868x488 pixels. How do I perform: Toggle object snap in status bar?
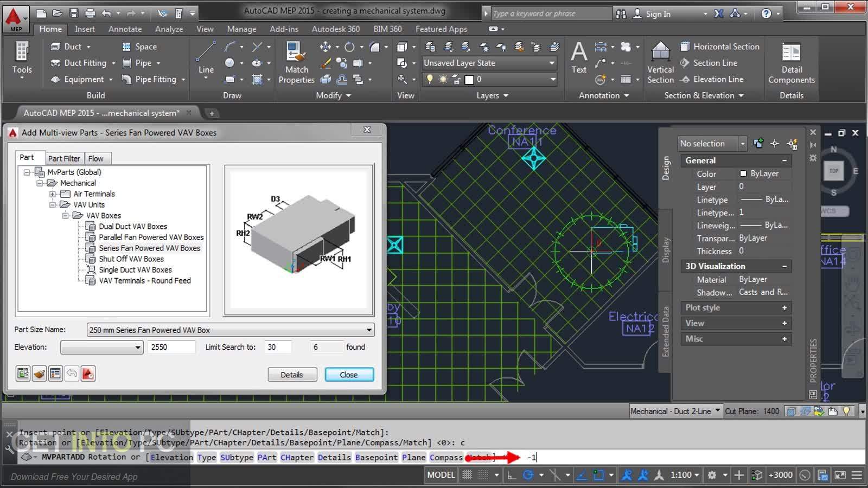pyautogui.click(x=598, y=475)
